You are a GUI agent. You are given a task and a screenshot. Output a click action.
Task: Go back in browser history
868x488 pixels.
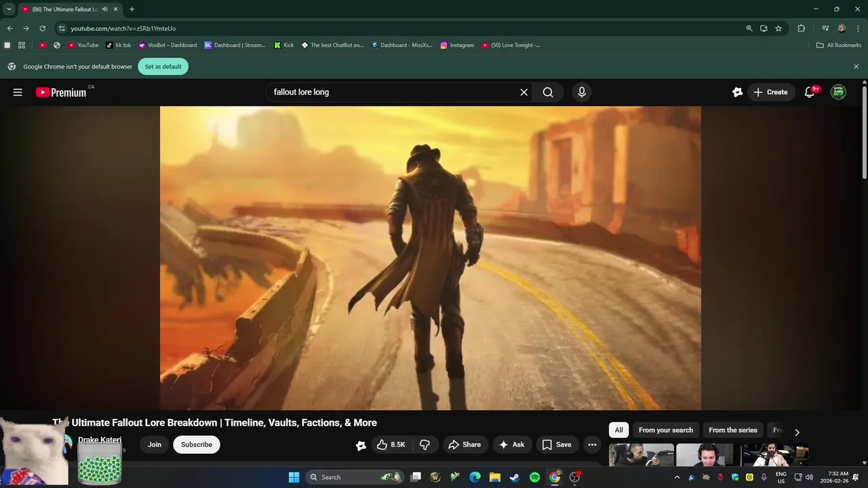(9, 28)
